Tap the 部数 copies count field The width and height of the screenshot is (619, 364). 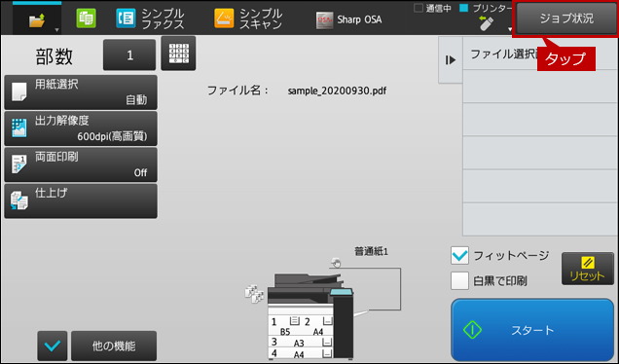click(x=129, y=55)
